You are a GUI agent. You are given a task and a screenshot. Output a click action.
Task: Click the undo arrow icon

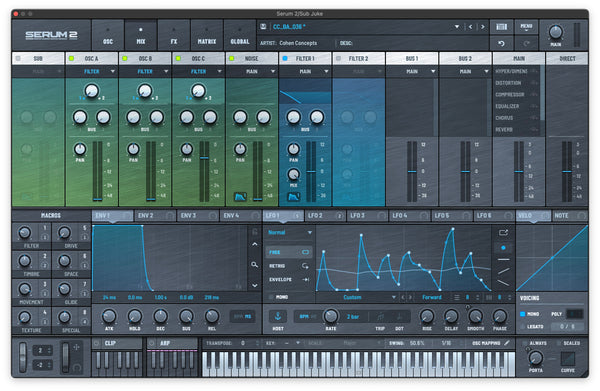501,44
